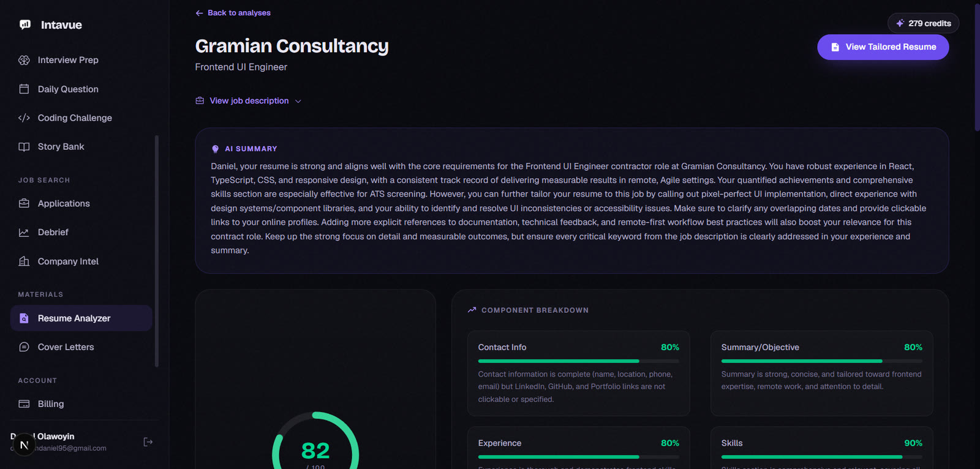Click the N avatar badge

[x=24, y=445]
